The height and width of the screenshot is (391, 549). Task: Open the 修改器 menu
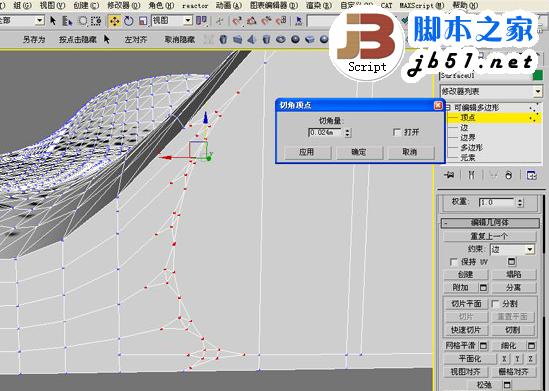[124, 5]
